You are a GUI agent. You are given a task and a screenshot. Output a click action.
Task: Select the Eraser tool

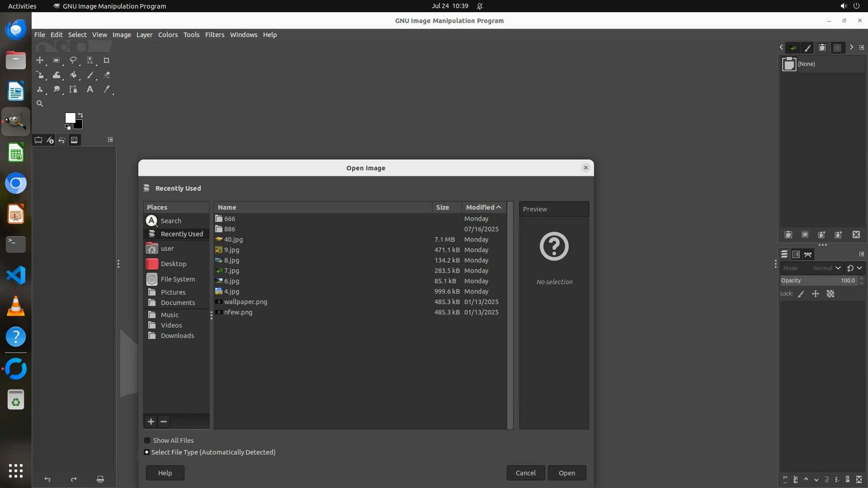click(x=107, y=75)
